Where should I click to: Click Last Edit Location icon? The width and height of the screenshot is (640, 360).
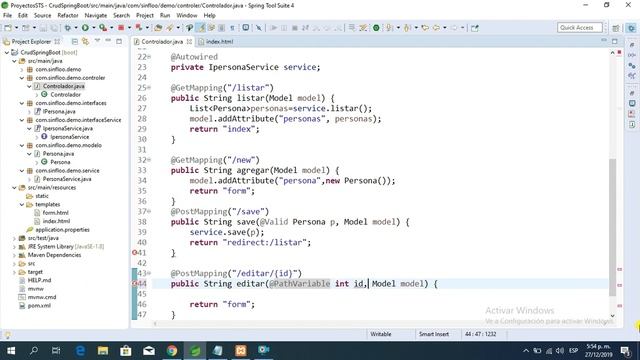click(x=425, y=28)
